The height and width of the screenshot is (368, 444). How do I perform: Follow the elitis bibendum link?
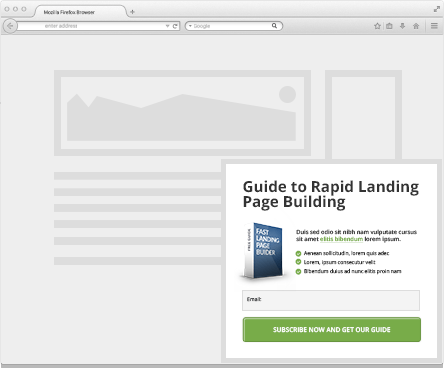(x=341, y=239)
